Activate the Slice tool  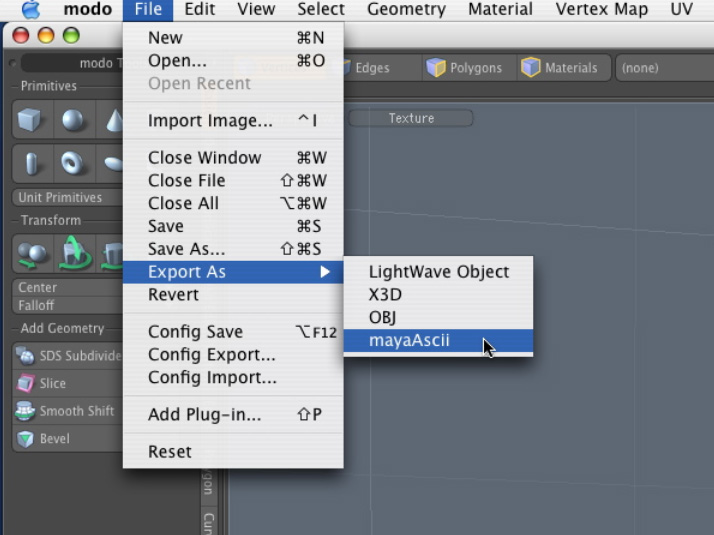[x=68, y=383]
